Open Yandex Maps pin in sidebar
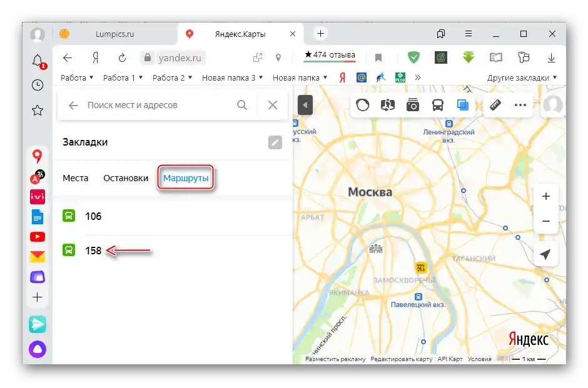The width and height of the screenshot is (588, 388). (37, 156)
